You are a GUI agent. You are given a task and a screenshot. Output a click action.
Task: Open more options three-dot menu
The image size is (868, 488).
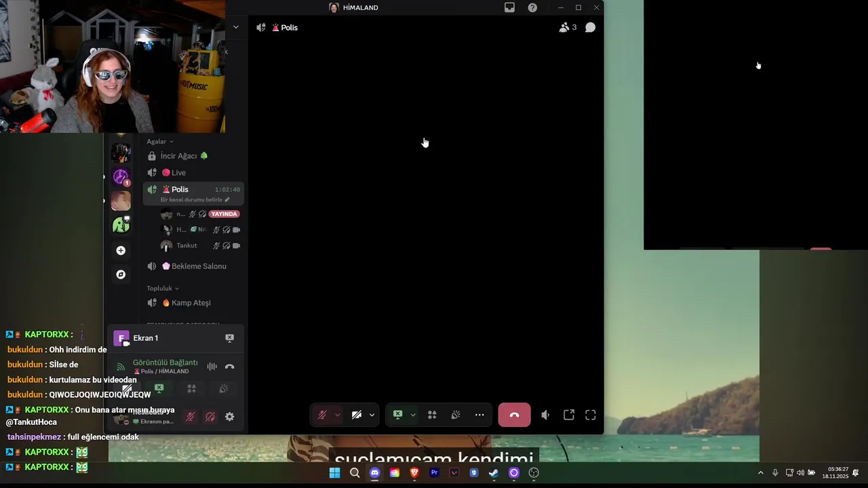point(479,415)
